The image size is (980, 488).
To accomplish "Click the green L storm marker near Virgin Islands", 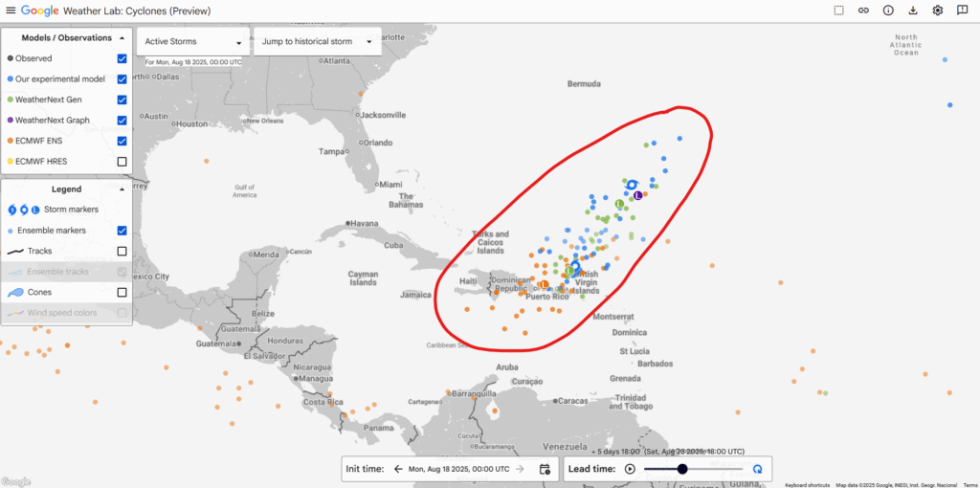I will click(569, 270).
